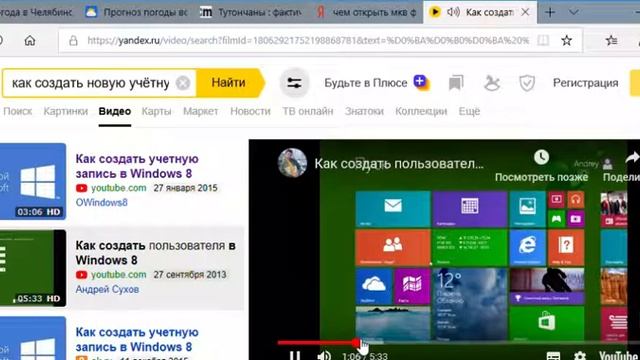Open the 'Коллекции' tab

421,111
